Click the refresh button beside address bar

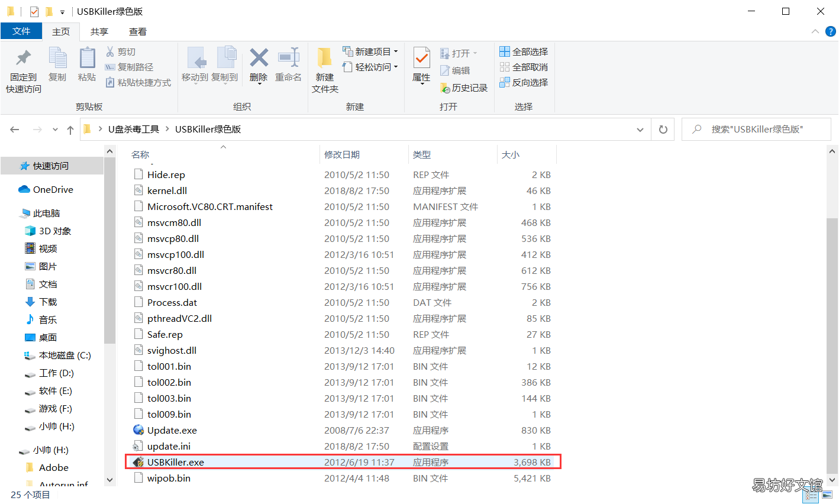[x=663, y=130]
